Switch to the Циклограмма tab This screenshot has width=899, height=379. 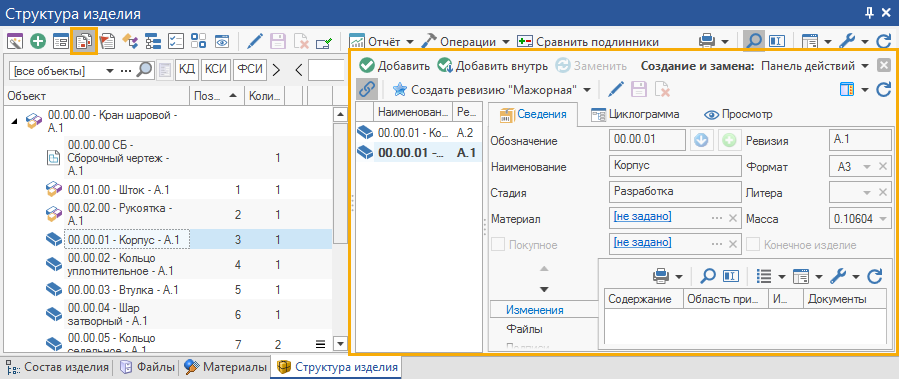point(635,114)
